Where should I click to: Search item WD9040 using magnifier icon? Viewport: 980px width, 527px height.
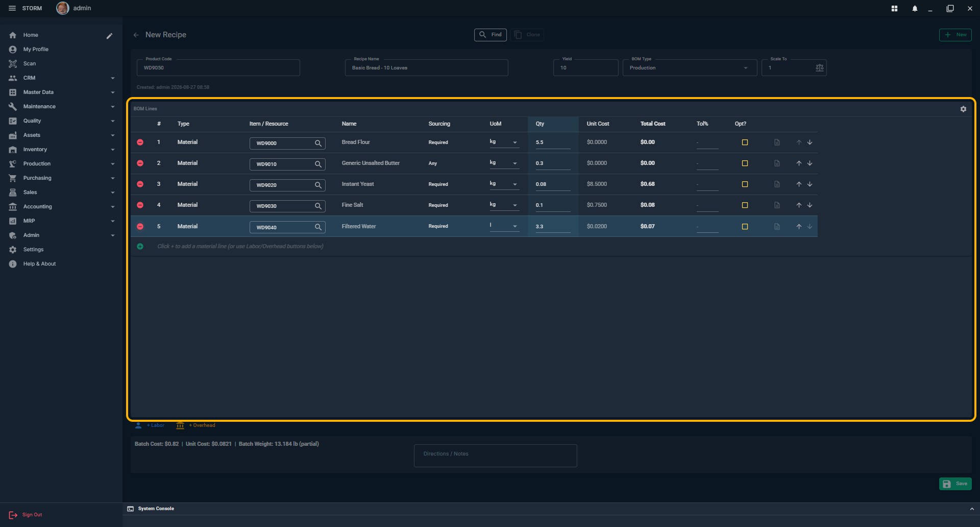click(x=318, y=227)
